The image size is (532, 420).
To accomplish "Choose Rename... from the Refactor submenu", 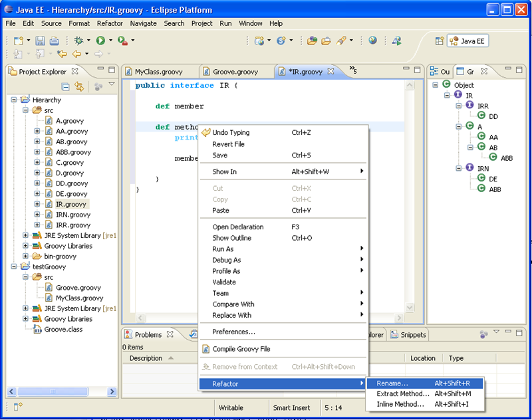I will click(392, 383).
